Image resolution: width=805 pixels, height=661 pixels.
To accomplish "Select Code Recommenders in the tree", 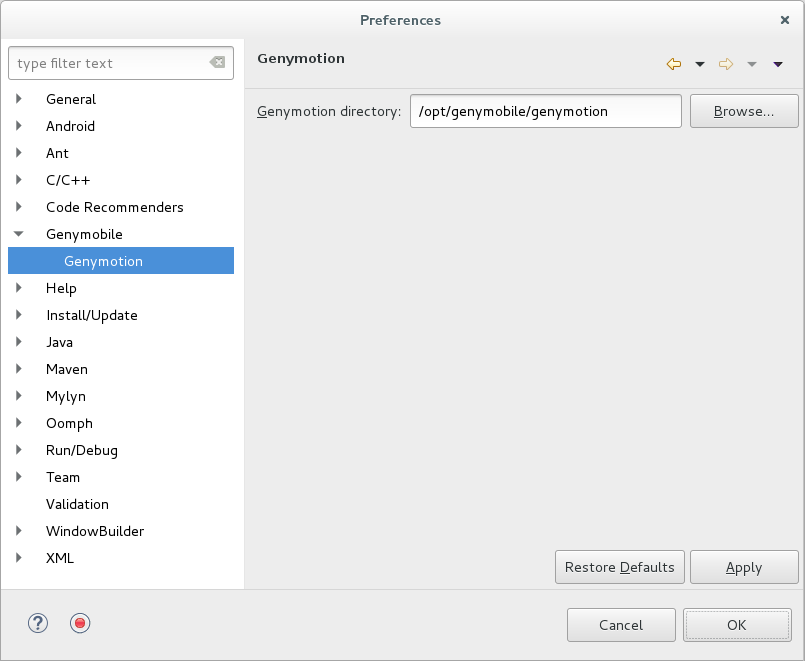I will 114,207.
